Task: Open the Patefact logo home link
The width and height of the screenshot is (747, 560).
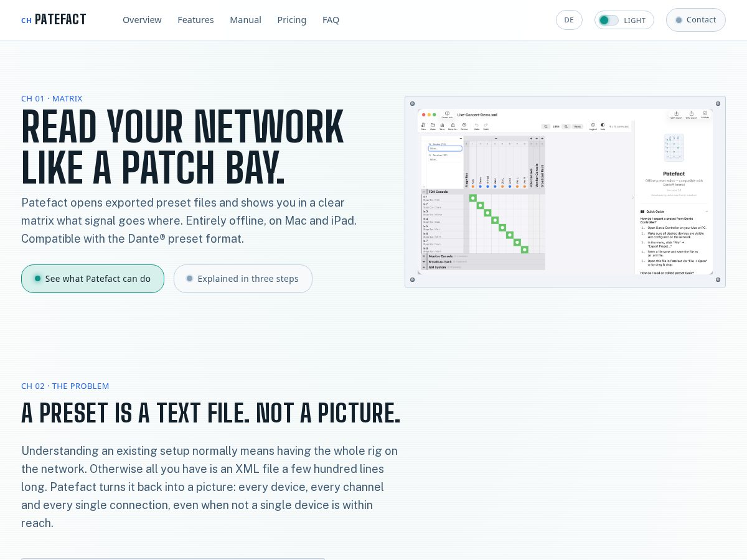Action: pos(54,20)
